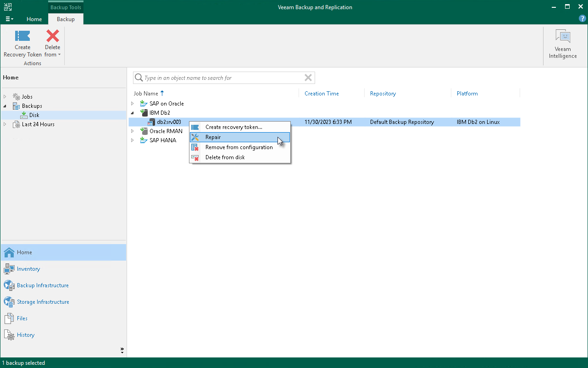Viewport: 588px width, 368px height.
Task: Clear the search box with X icon
Action: tap(308, 78)
